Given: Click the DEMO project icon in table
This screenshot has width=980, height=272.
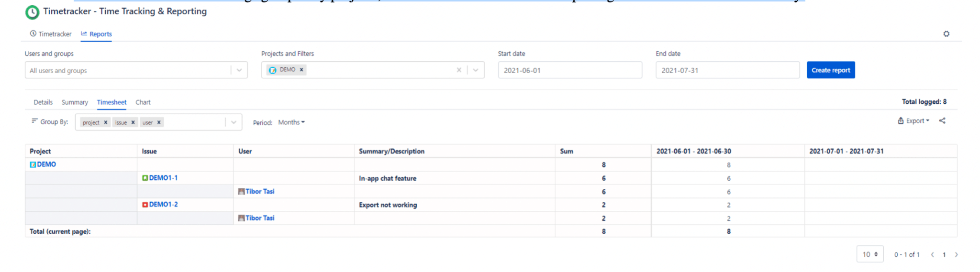Looking at the screenshot, I should (x=33, y=164).
